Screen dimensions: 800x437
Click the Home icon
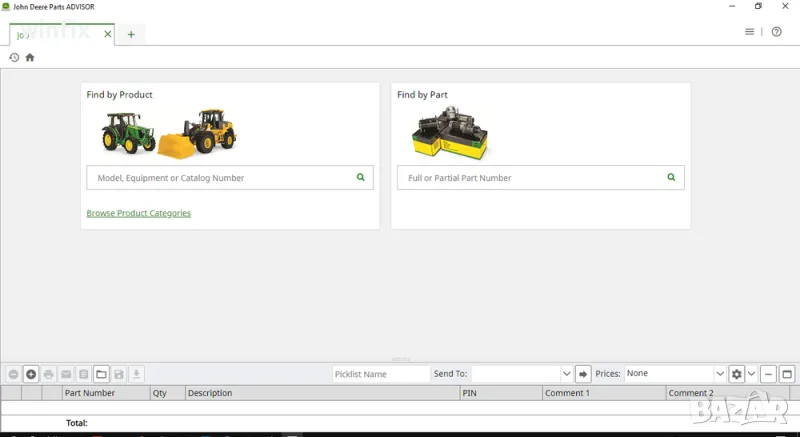point(30,57)
